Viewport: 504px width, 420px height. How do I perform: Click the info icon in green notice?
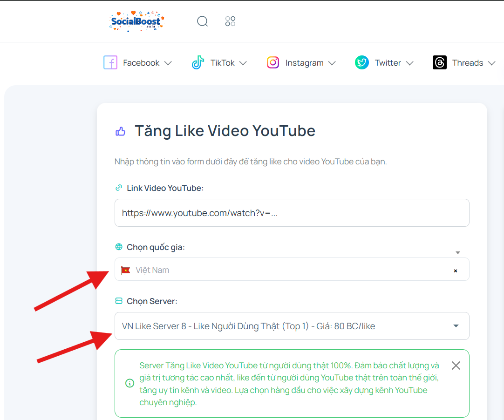coord(129,383)
